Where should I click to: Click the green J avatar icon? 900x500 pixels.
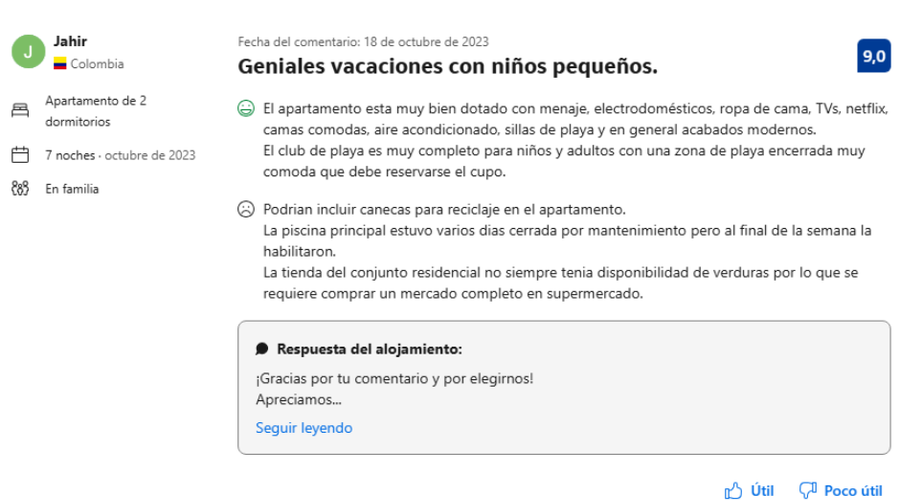pyautogui.click(x=27, y=52)
